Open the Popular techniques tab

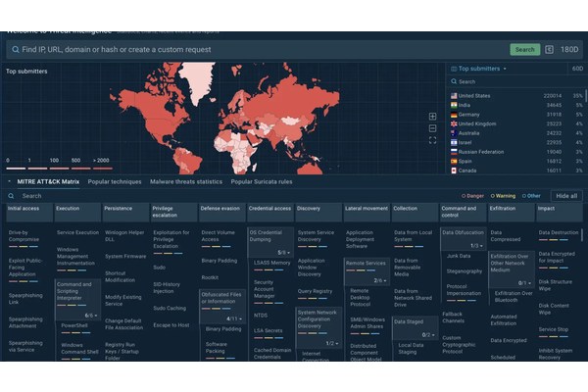coord(115,182)
